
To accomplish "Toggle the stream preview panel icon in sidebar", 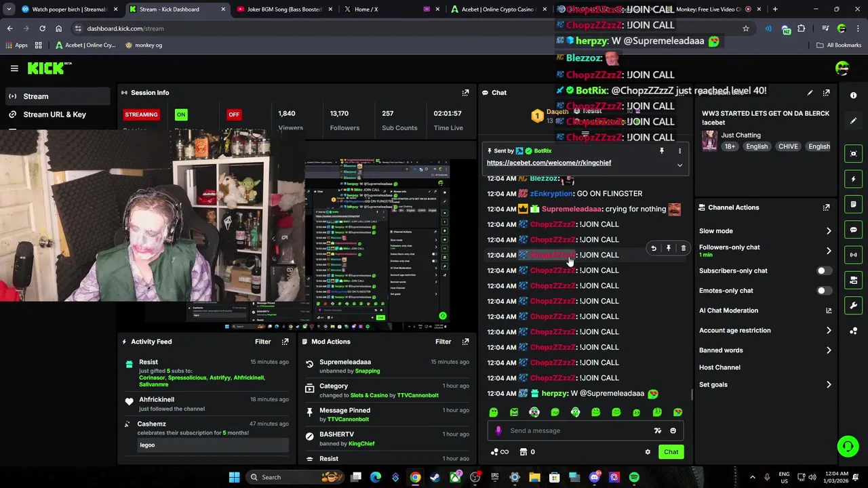I will [x=854, y=154].
